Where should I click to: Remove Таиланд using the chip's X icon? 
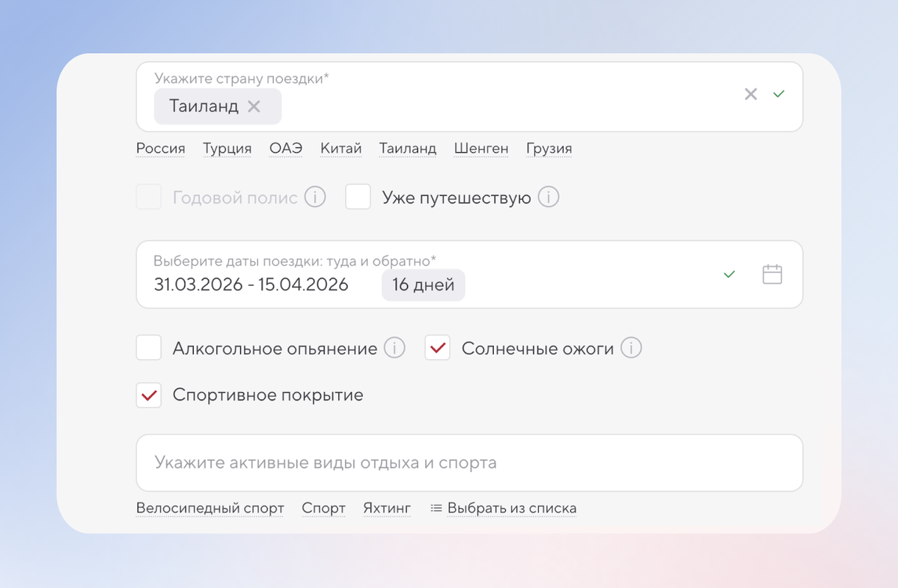tap(255, 106)
